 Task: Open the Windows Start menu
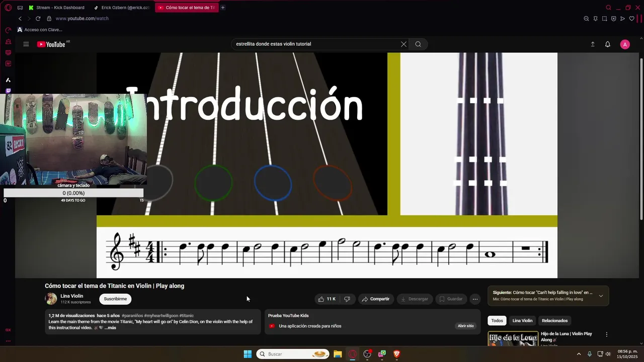pos(248,354)
